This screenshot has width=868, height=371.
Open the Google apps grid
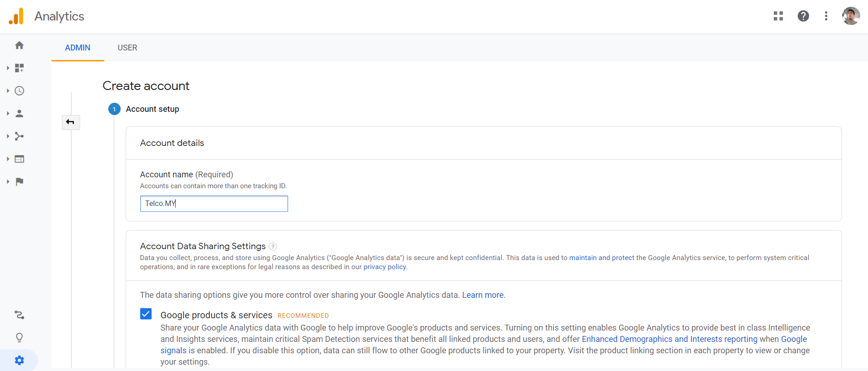click(x=778, y=16)
